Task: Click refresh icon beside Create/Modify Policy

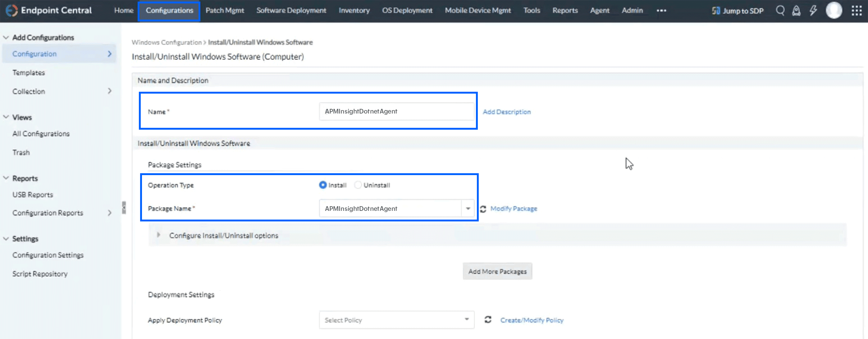Action: (488, 319)
